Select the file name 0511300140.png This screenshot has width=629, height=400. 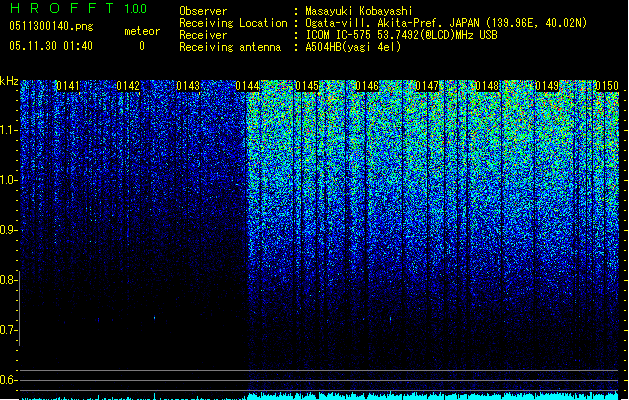tap(51, 26)
